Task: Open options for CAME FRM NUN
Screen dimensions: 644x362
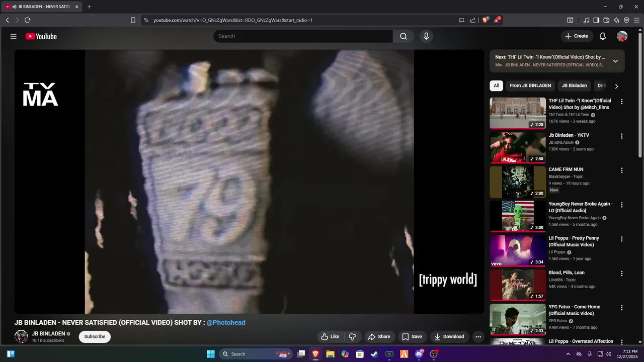Action: click(622, 170)
